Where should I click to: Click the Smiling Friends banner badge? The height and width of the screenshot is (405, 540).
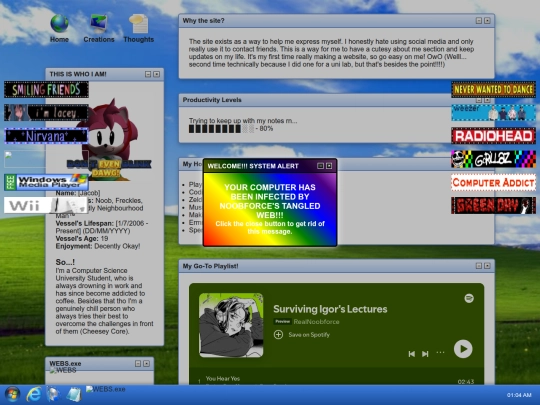46,90
